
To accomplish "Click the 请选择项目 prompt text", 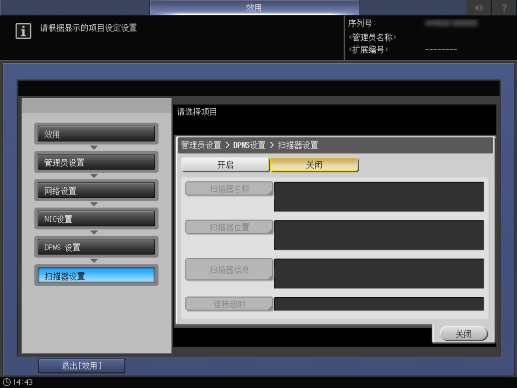I will [x=197, y=112].
